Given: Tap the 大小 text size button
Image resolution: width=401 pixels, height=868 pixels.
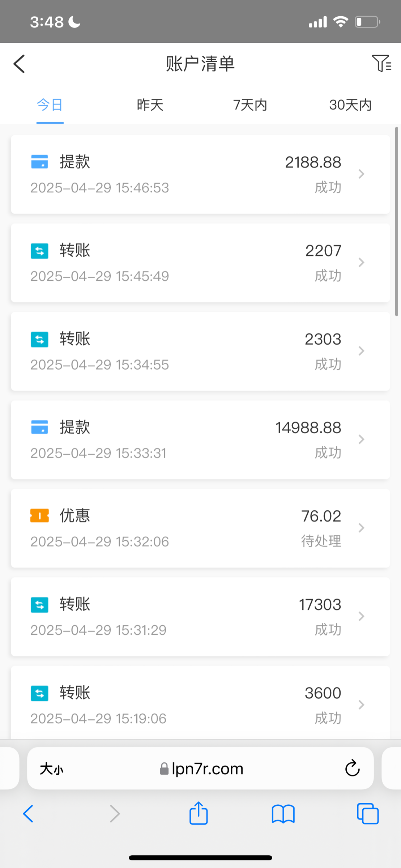Looking at the screenshot, I should point(51,769).
